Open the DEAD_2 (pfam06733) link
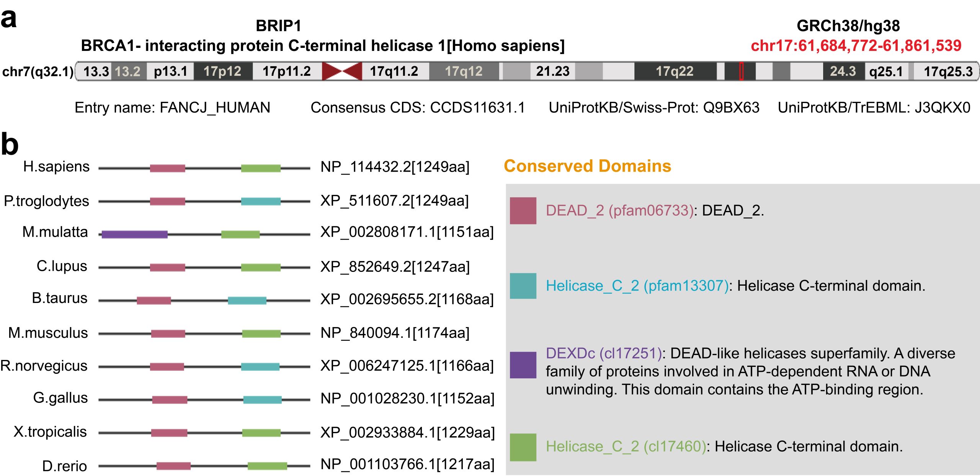The height and width of the screenshot is (476, 980). [619, 210]
